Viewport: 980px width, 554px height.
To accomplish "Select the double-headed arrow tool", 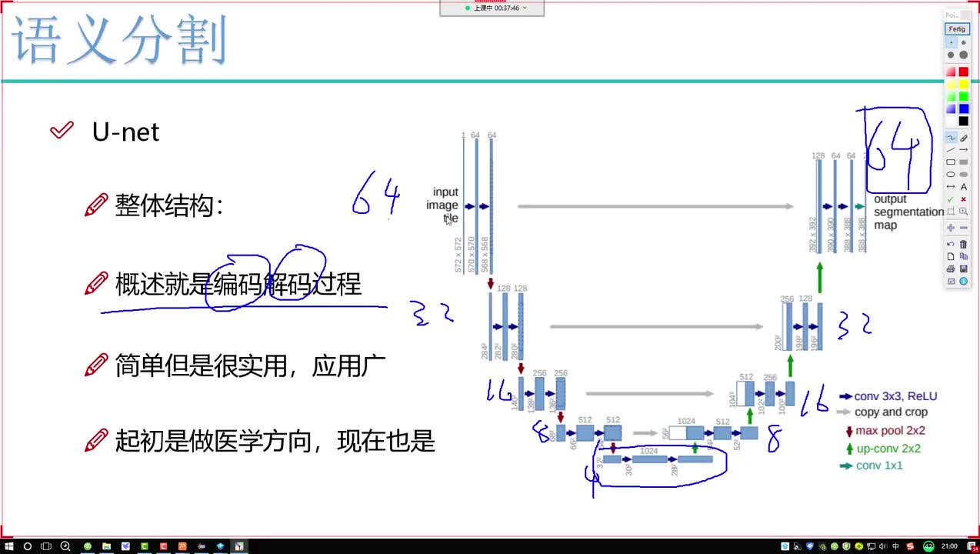I will [x=951, y=186].
